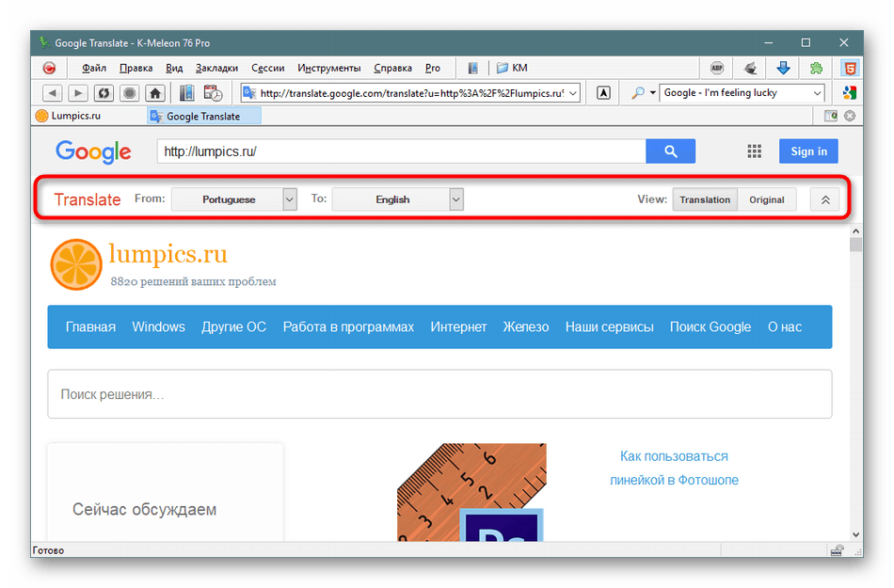Click the magnifier search engine icon
The width and height of the screenshot is (894, 588).
tap(638, 93)
